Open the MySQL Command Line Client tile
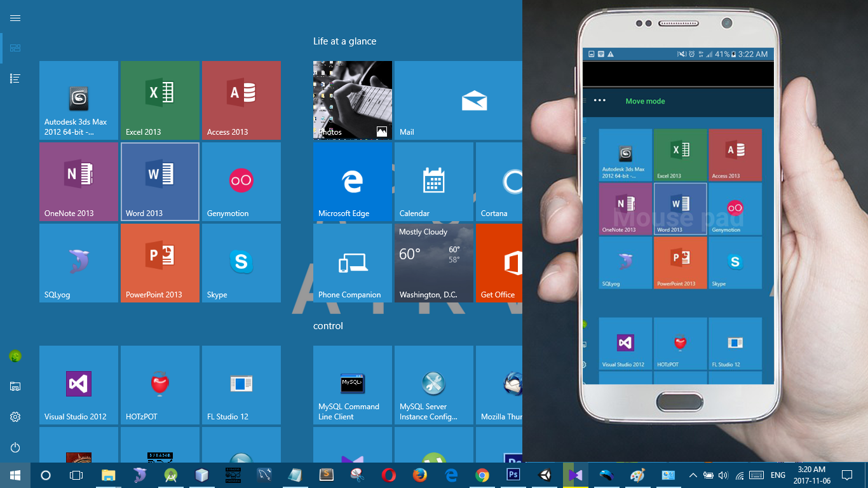 coord(353,385)
